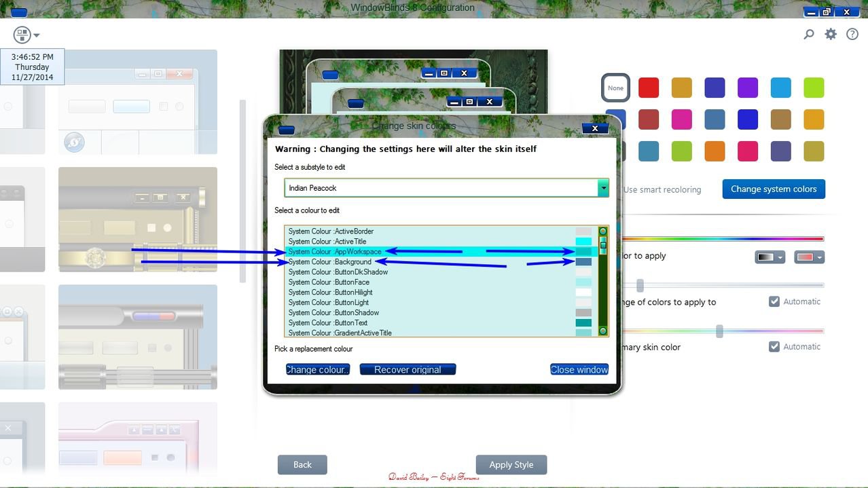Click the Close window button
Viewport: 868px width, 488px height.
click(x=579, y=369)
